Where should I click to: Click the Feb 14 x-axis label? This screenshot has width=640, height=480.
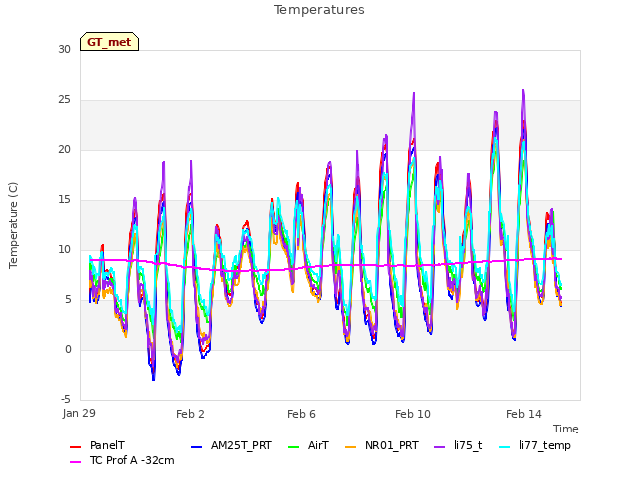tap(524, 414)
